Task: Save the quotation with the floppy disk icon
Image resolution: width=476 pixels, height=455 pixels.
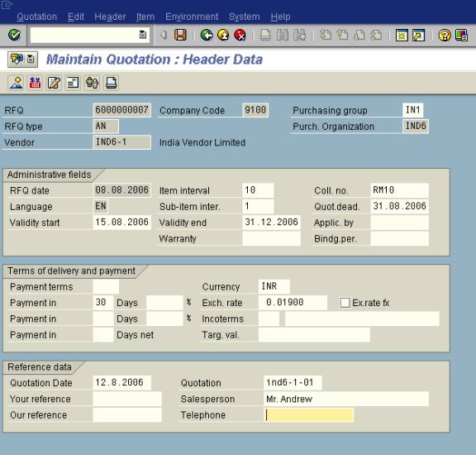Action: (x=180, y=35)
